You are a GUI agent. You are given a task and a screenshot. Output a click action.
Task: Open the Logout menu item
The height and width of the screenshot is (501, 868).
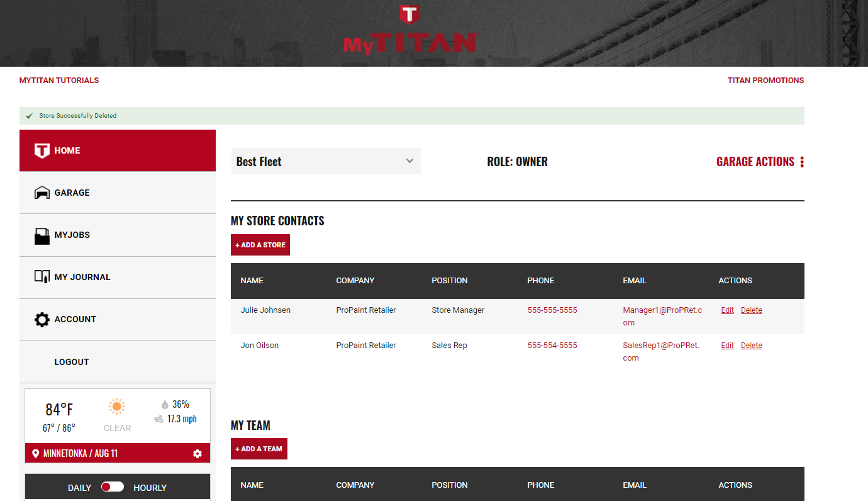pyautogui.click(x=72, y=362)
